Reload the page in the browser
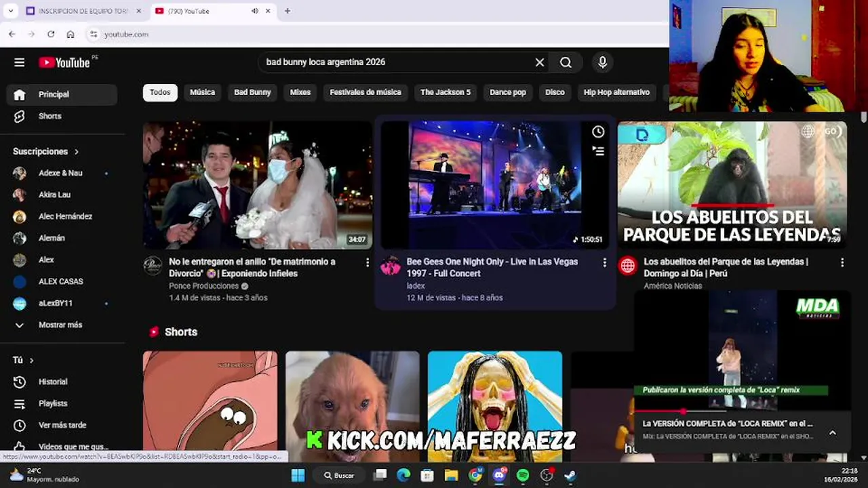Image resolution: width=868 pixels, height=488 pixels. pos(51,34)
